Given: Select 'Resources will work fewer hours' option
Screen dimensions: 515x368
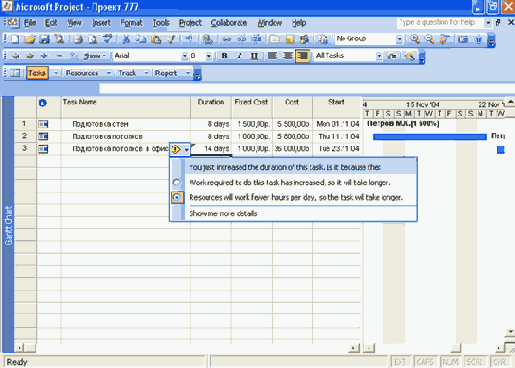Looking at the screenshot, I should pyautogui.click(x=177, y=197).
